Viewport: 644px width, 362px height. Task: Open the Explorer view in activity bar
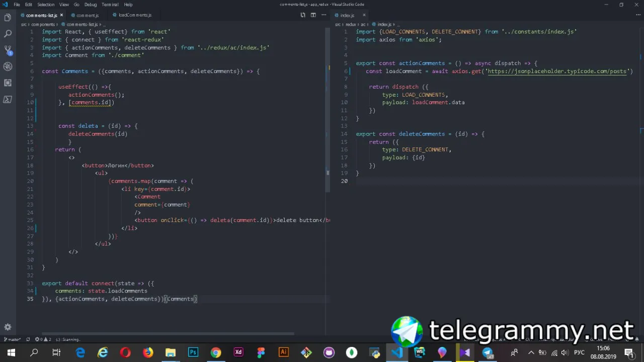(8, 18)
